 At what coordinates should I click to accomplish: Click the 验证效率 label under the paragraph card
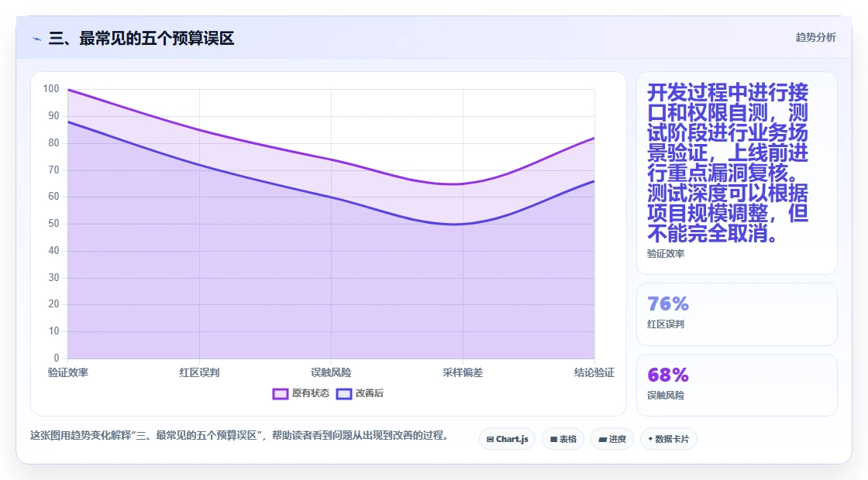click(x=666, y=253)
